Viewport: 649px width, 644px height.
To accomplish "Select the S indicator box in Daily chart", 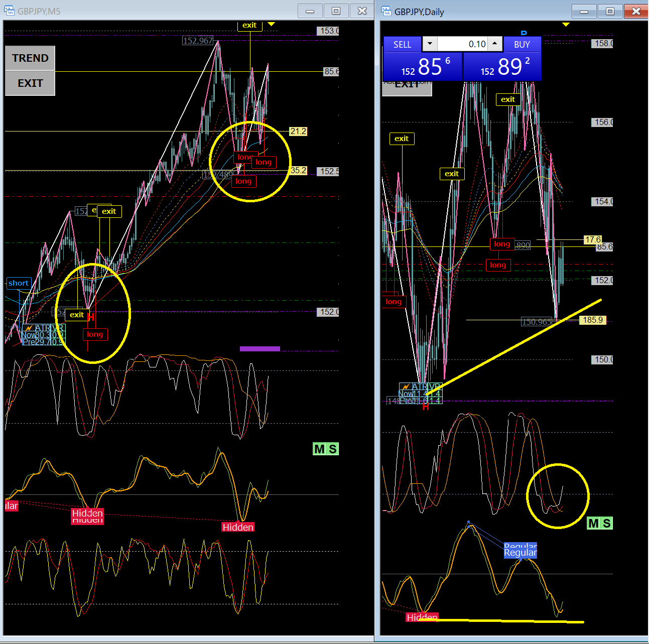I will pos(606,524).
